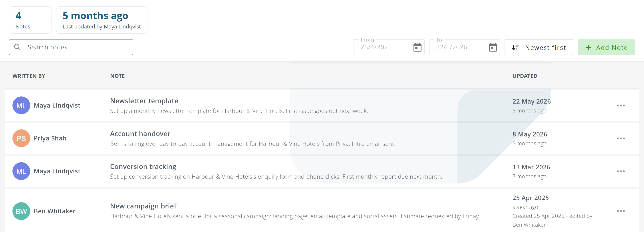Click Ben Whitaker's BW avatar
The image size is (644, 232).
[21, 211]
